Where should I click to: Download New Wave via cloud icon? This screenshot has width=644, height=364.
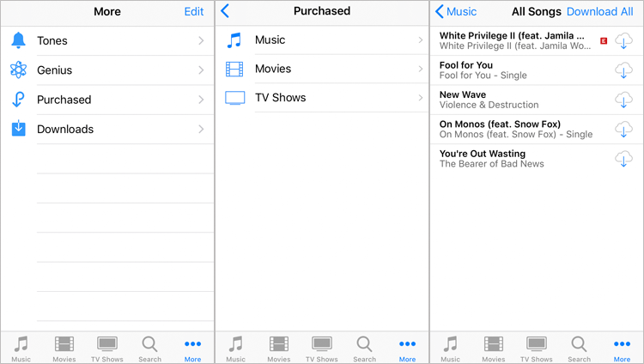pos(623,100)
